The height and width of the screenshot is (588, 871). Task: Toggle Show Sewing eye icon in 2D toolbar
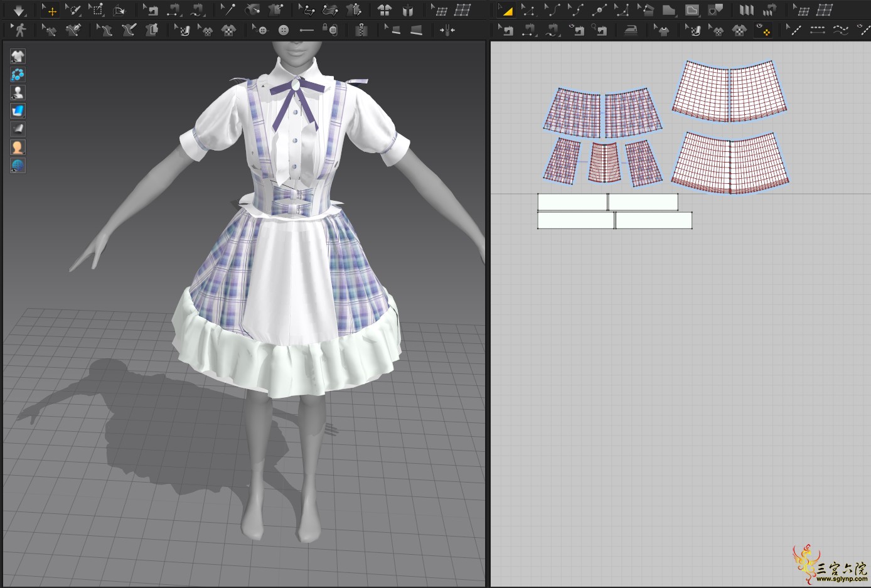tap(576, 30)
